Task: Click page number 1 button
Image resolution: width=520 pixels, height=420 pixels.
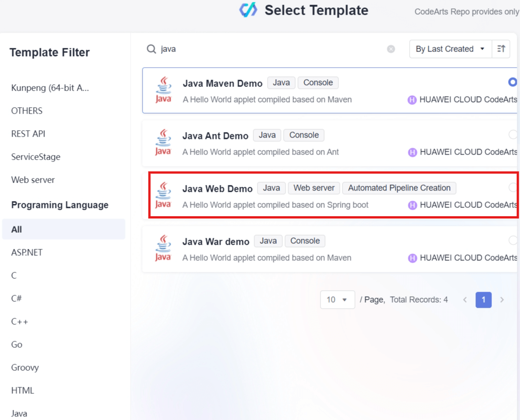Action: tap(483, 300)
